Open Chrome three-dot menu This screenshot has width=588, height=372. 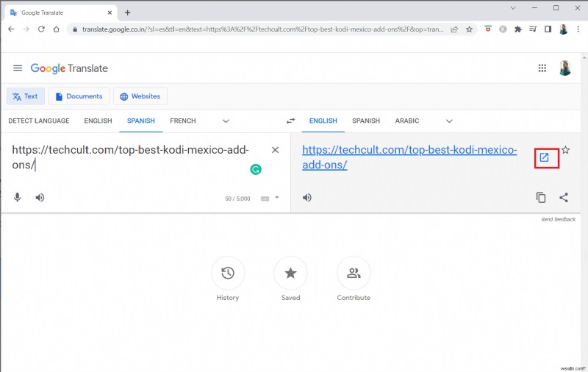point(578,29)
